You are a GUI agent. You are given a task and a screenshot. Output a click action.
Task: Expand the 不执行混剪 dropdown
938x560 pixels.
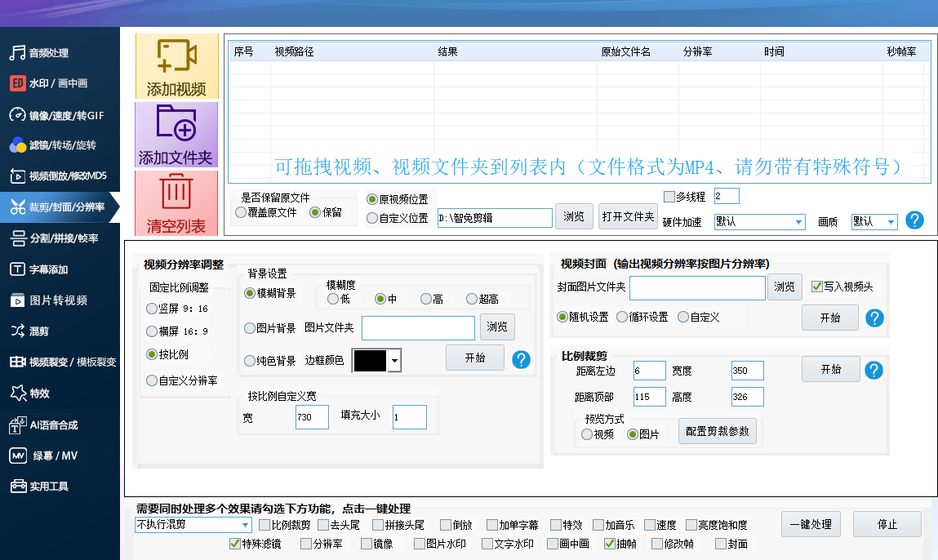pyautogui.click(x=245, y=525)
